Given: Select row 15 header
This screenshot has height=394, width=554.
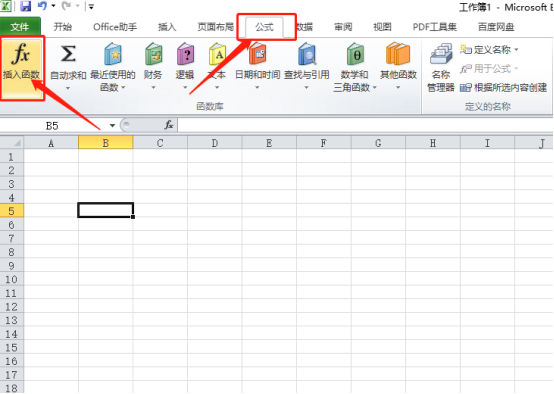Looking at the screenshot, I should (x=12, y=347).
